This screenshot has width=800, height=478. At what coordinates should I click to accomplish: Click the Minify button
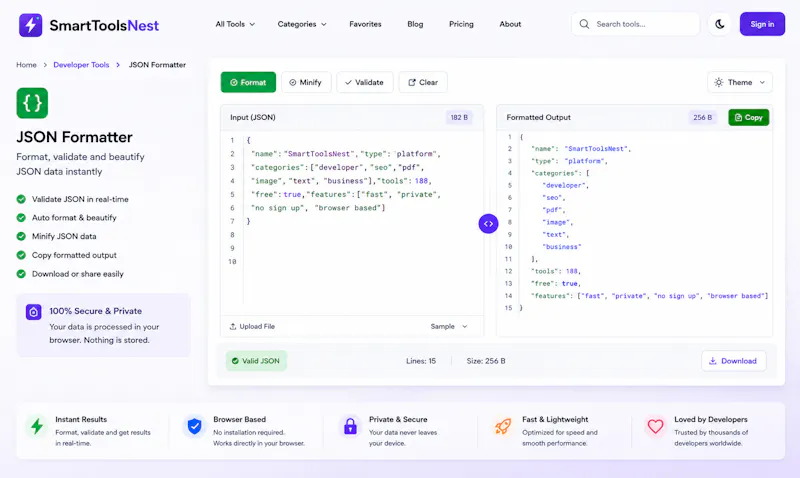pos(306,82)
